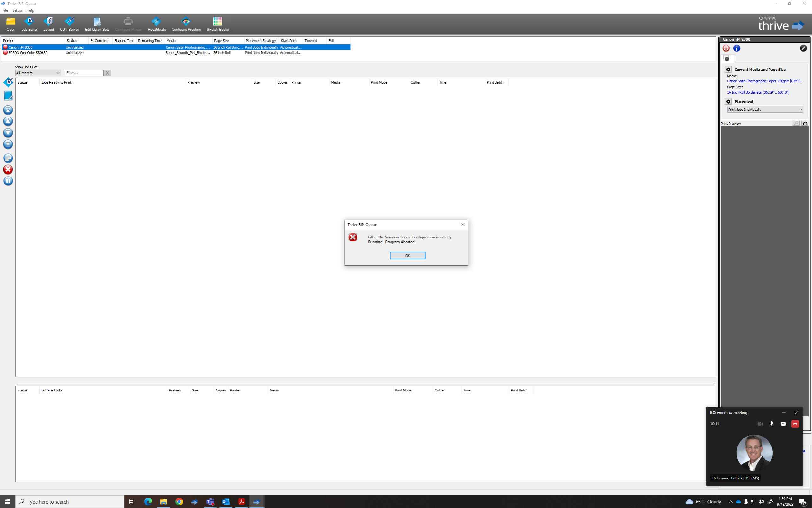
Task: Open the Job Editor tool
Action: (x=29, y=24)
